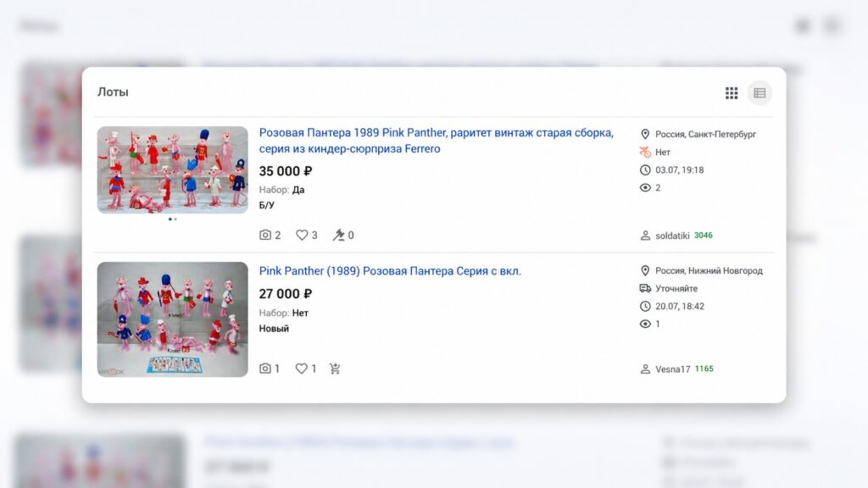868x488 pixels.
Task: Click the seller rating 3046
Action: coord(703,236)
